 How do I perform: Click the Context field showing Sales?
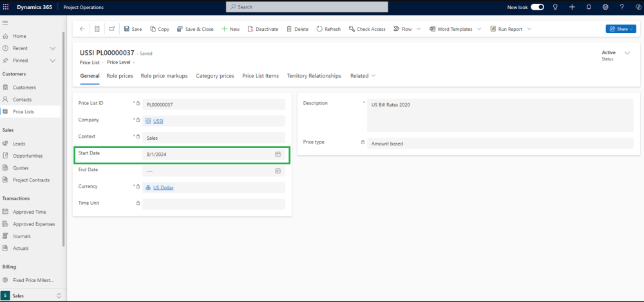pos(214,138)
